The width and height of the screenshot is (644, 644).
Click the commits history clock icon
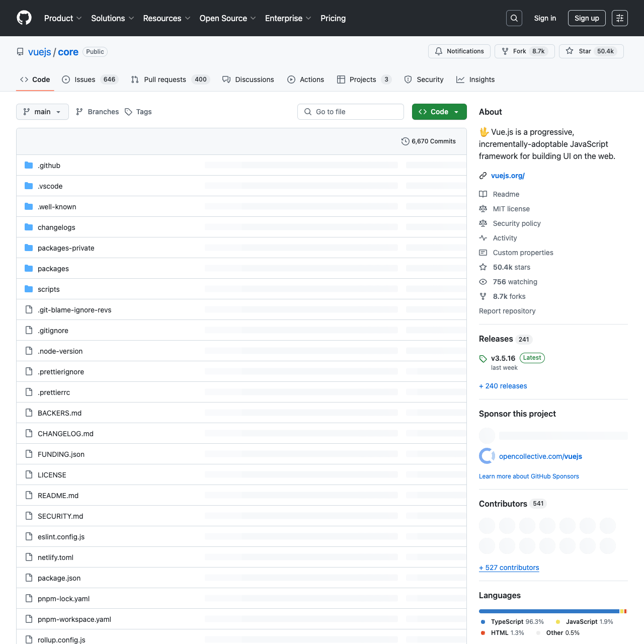click(406, 141)
